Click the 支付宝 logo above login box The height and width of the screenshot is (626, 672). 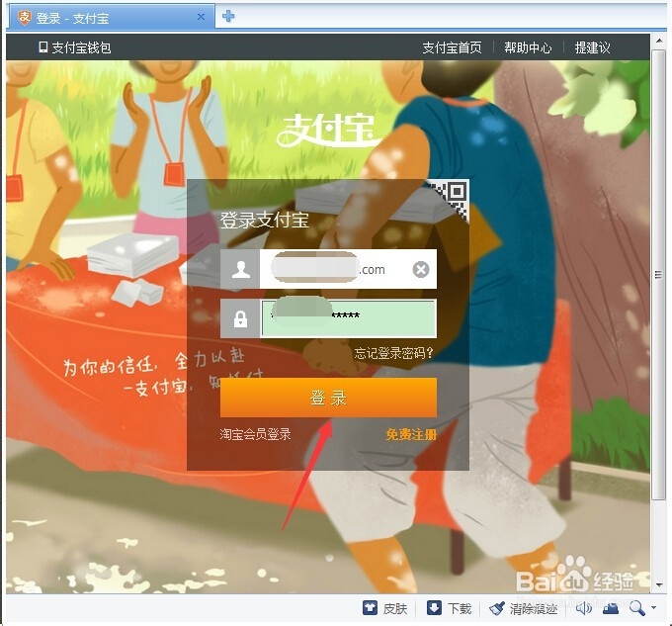tap(328, 131)
